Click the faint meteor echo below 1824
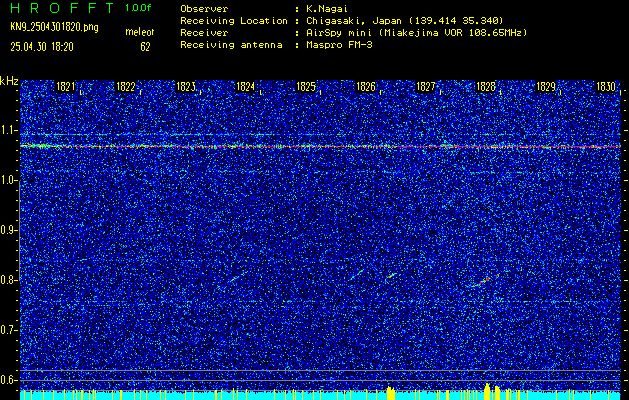 (237, 277)
